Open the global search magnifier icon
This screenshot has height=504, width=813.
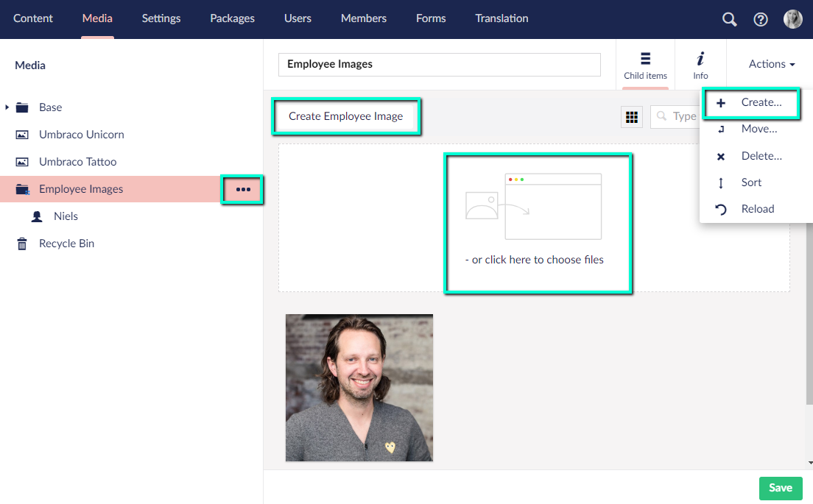point(730,19)
